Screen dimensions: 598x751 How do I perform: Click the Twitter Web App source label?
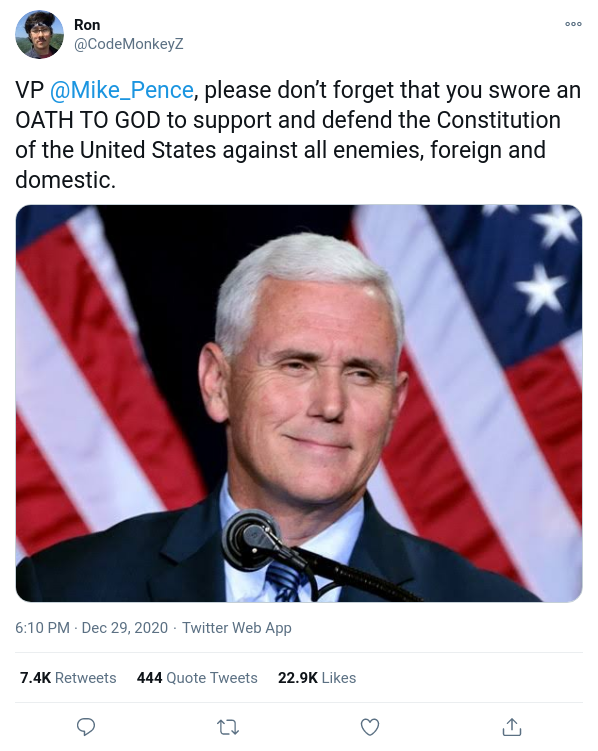[237, 628]
